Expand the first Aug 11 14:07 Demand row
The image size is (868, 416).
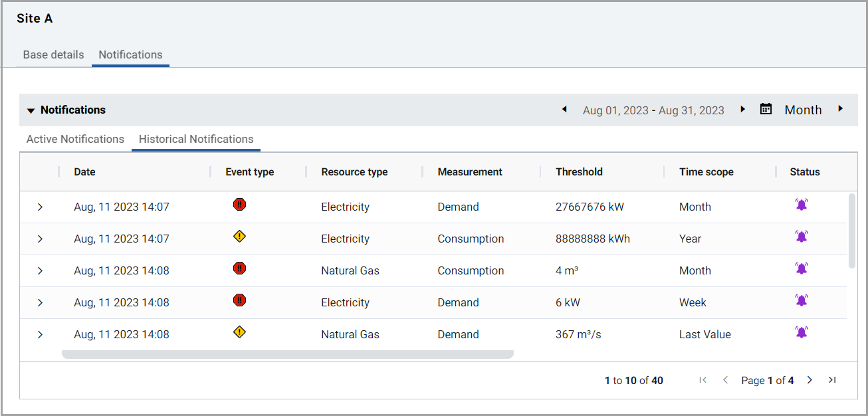(40, 207)
